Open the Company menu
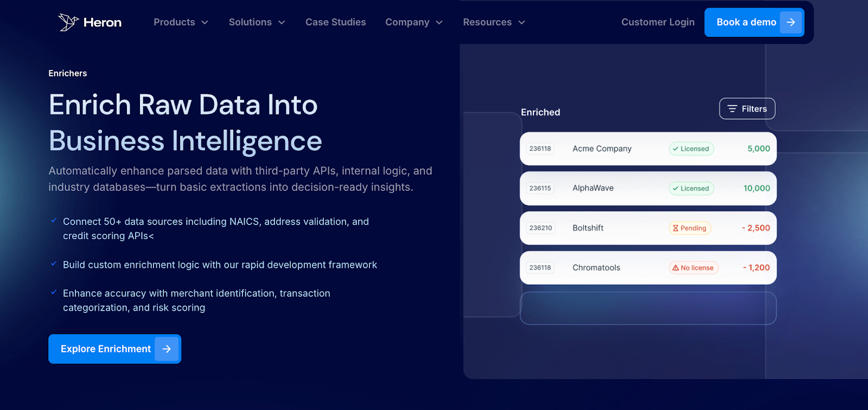Viewport: 868px width, 410px height. 414,22
